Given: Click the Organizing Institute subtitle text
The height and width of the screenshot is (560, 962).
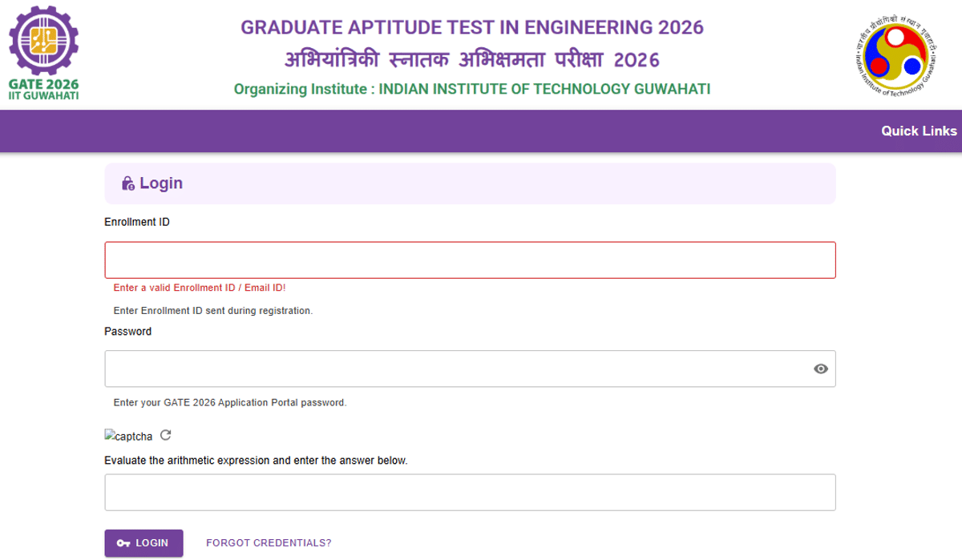Looking at the screenshot, I should coord(471,89).
